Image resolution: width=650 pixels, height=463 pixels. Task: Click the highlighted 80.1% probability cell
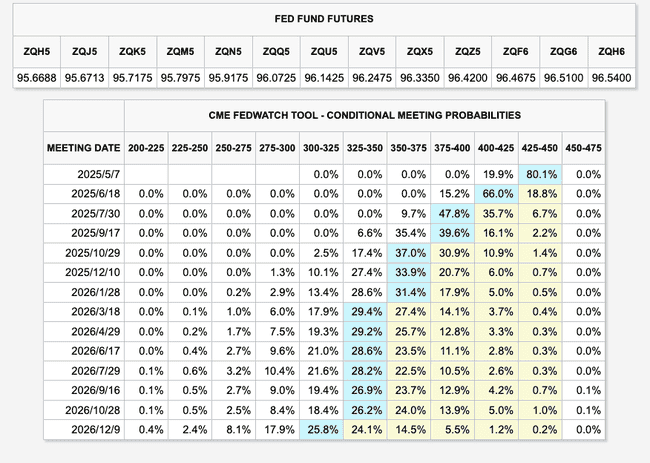540,174
